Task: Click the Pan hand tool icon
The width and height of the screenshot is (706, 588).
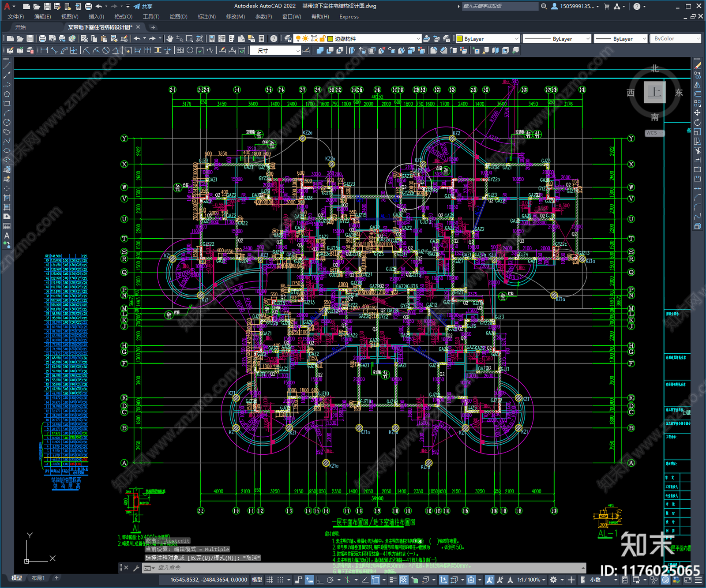Action: 169,39
